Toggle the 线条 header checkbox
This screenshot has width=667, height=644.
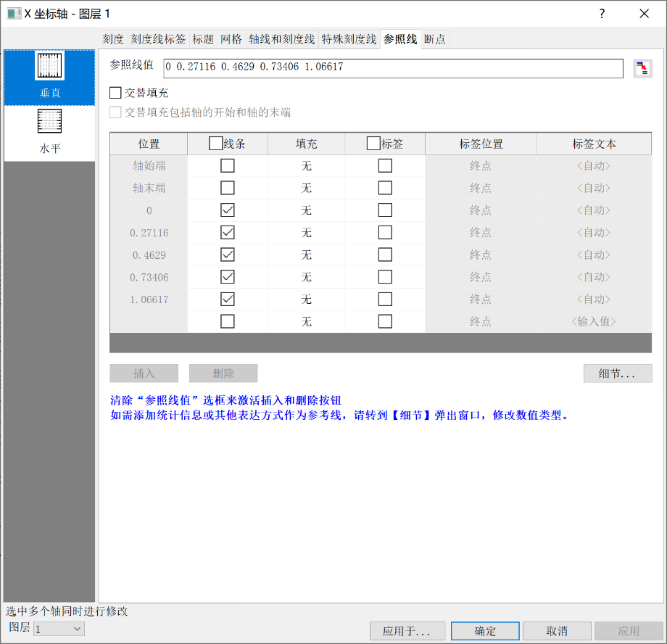215,144
